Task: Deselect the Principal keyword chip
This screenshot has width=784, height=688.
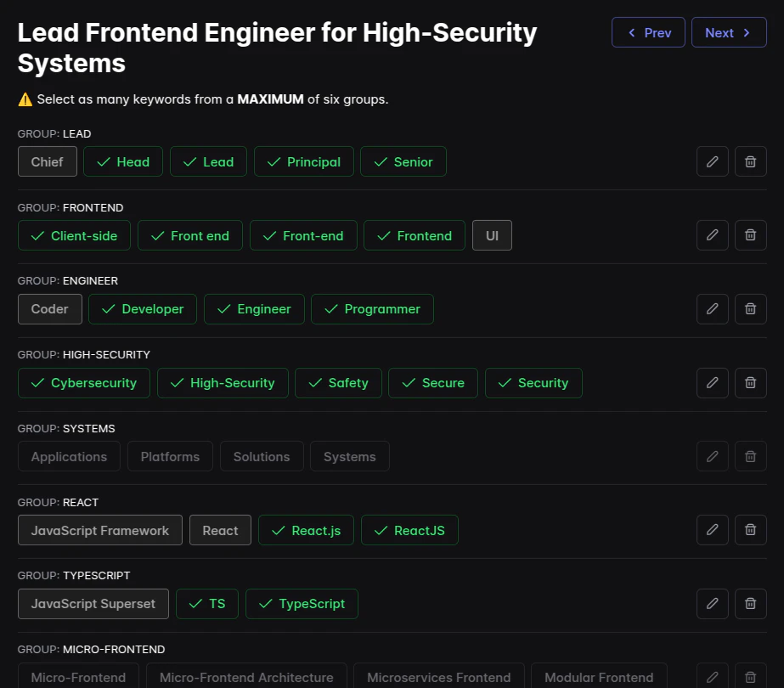Action: [303, 161]
